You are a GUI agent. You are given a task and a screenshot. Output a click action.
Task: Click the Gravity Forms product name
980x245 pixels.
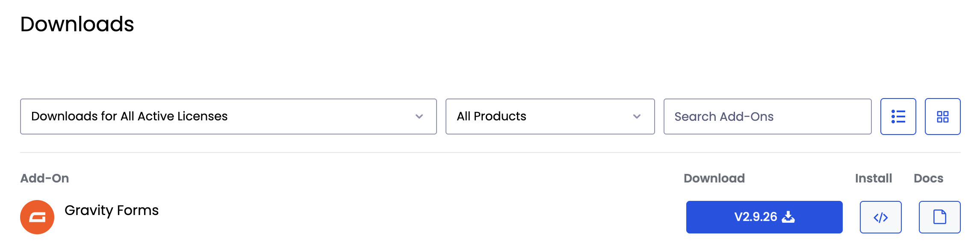[112, 210]
